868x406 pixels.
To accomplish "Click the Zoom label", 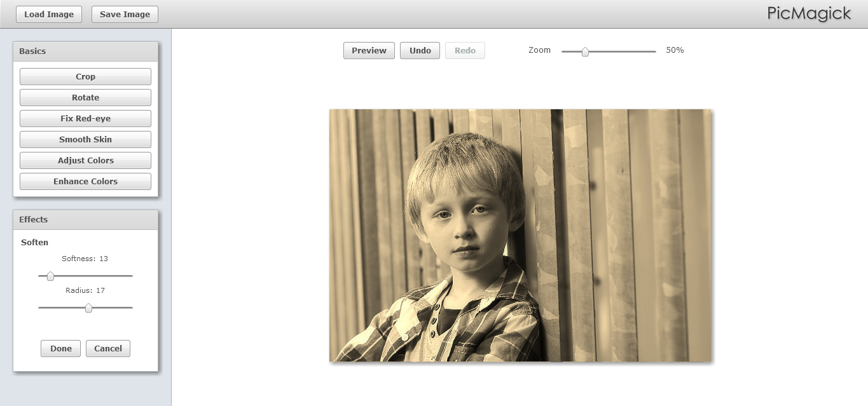I will (539, 50).
